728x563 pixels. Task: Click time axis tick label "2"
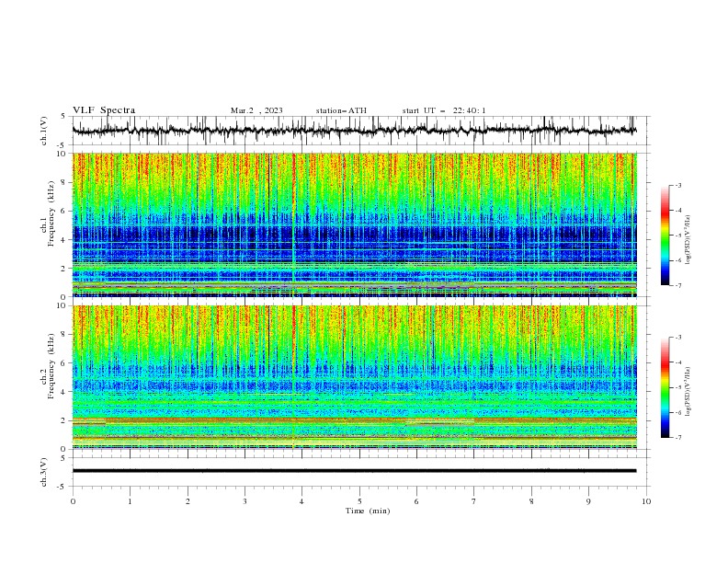tap(188, 501)
